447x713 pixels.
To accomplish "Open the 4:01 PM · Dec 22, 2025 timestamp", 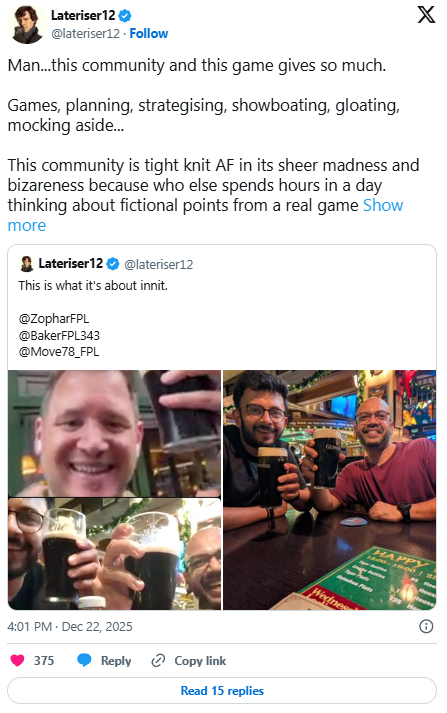I will click(70, 627).
